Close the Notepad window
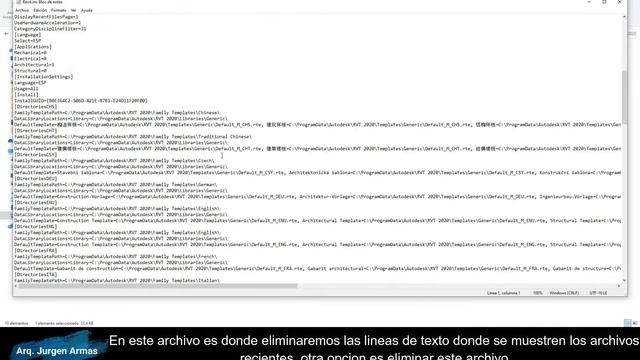The height and width of the screenshot is (360, 640). coord(620,2)
